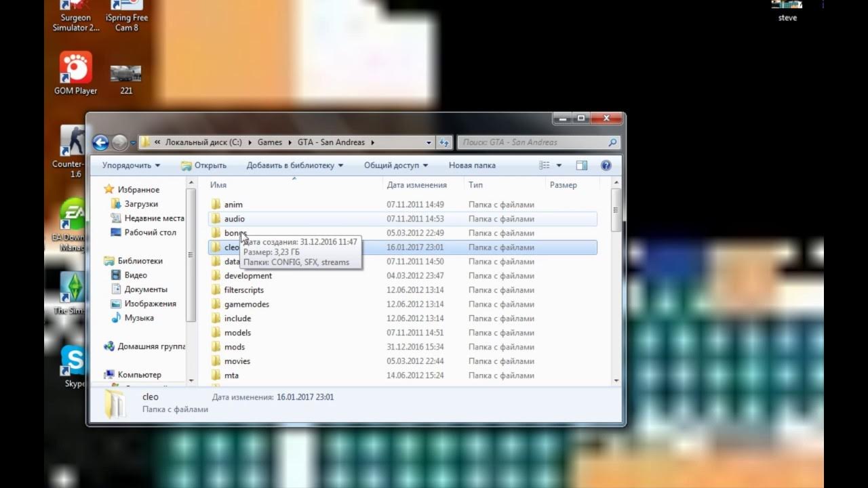
Task: Select Библиотеки in the navigation pane
Action: [x=134, y=261]
